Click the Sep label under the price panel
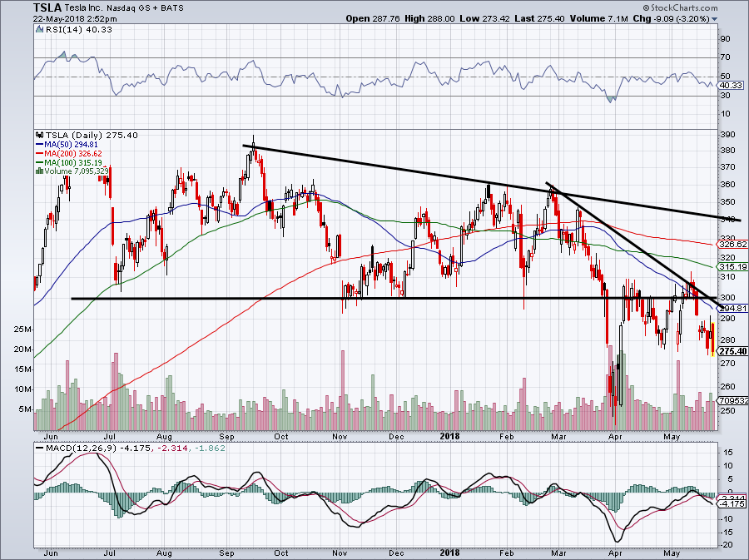This screenshot has width=749, height=560. click(x=227, y=437)
